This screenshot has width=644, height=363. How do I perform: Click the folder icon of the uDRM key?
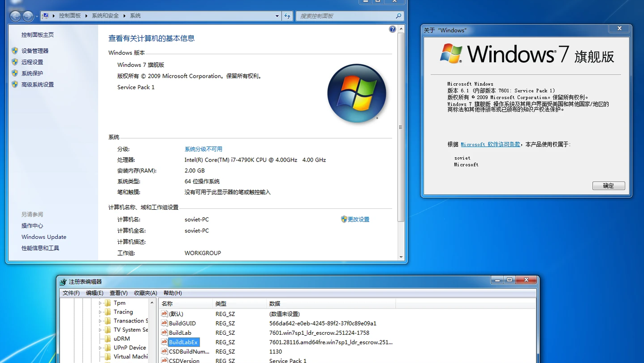click(x=107, y=339)
